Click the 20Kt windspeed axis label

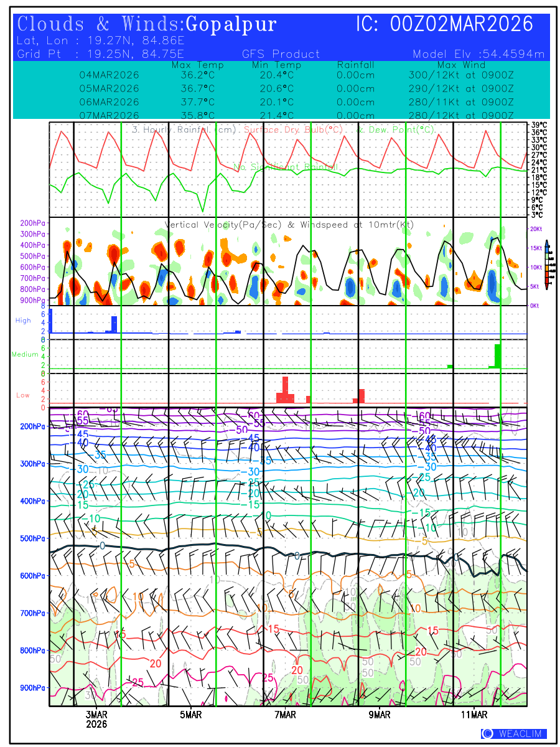click(537, 229)
